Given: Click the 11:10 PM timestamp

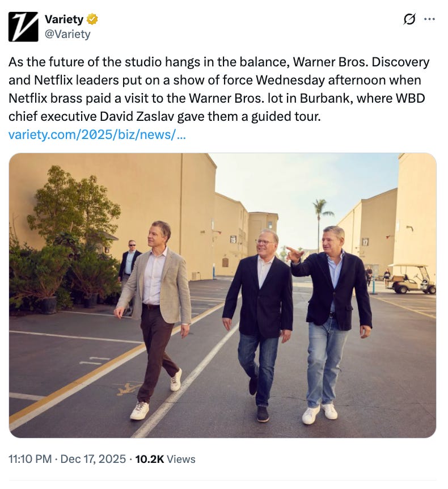Looking at the screenshot, I should coord(30,459).
